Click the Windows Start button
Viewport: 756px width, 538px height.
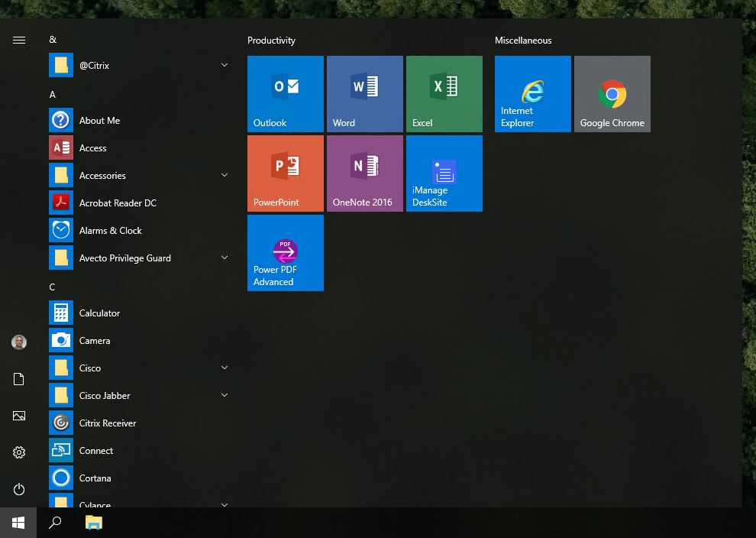18,523
